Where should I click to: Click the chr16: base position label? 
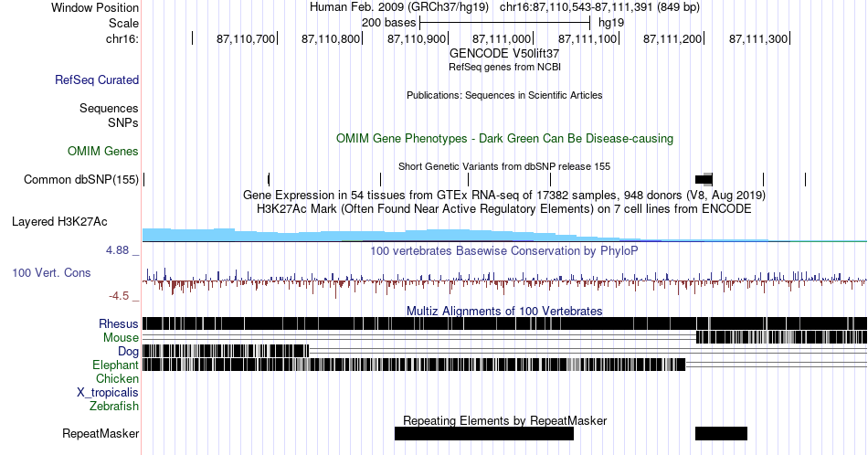(122, 38)
